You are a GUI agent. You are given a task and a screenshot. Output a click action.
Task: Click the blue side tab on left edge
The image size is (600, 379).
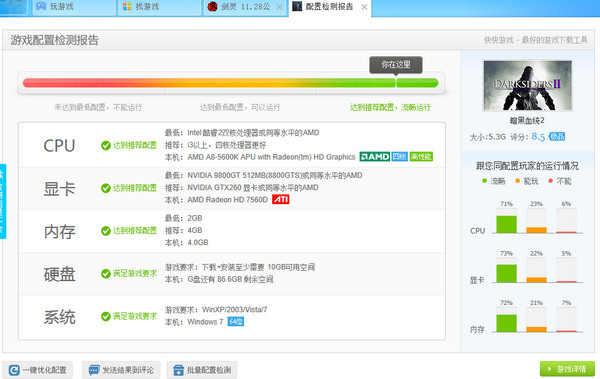(2, 201)
